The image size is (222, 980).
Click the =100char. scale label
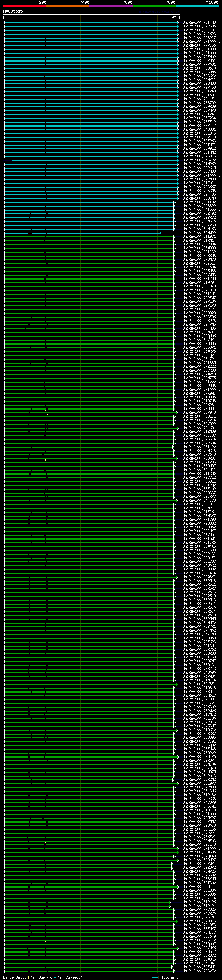tap(168, 977)
